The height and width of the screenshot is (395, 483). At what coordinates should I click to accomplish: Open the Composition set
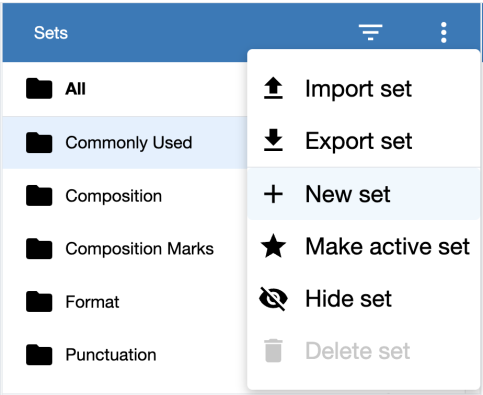(x=125, y=196)
